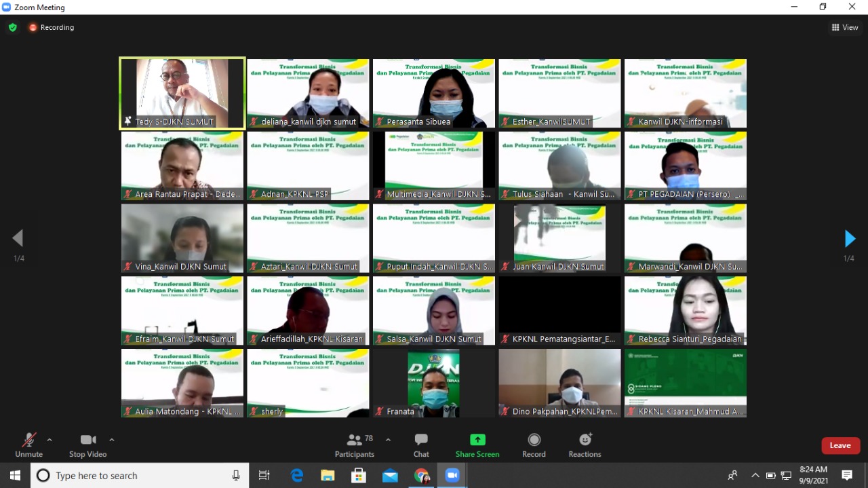Image resolution: width=868 pixels, height=488 pixels.
Task: Expand audio options arrow next to Unmute
Action: point(50,440)
